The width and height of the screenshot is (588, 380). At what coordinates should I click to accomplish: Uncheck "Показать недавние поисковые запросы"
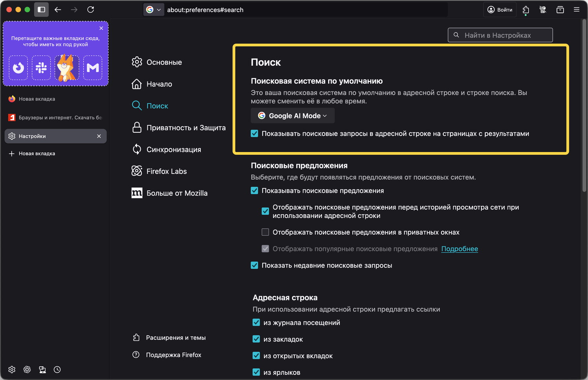[x=254, y=266]
